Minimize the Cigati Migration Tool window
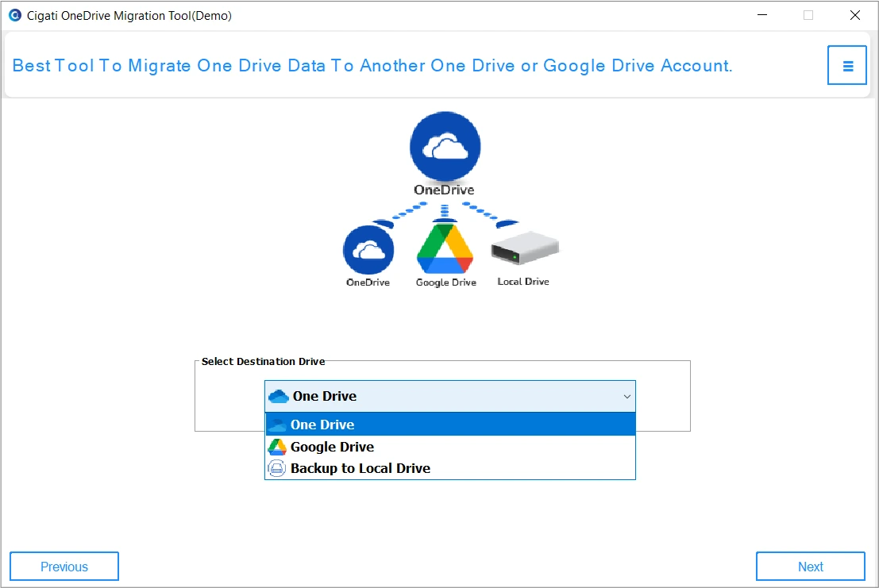The height and width of the screenshot is (588, 879). [x=761, y=15]
